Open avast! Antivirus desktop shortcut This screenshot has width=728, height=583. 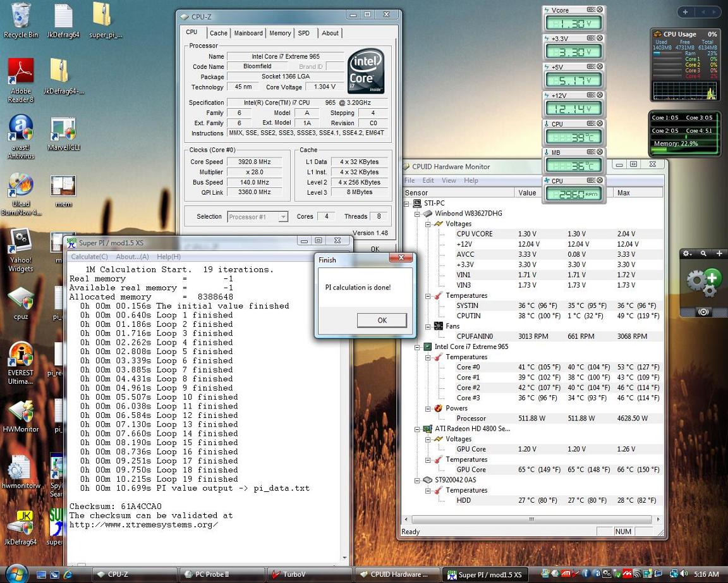click(20, 137)
